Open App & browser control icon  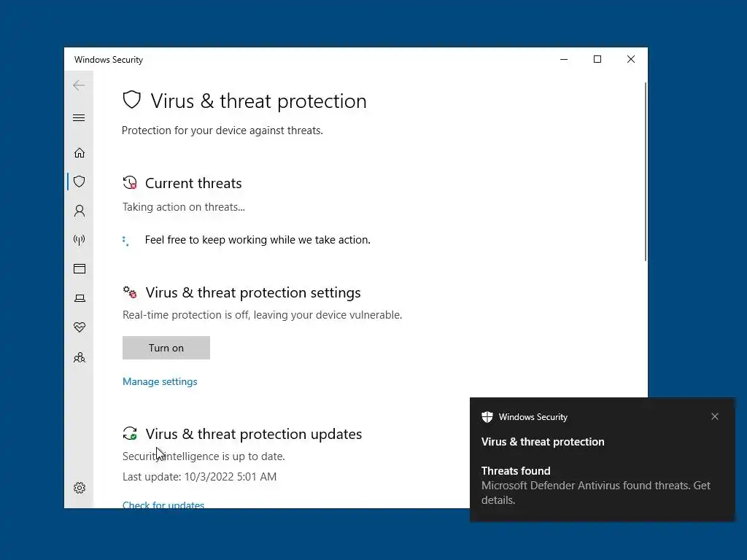click(x=80, y=268)
